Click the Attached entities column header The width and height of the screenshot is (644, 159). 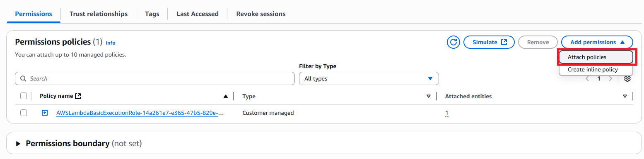(x=468, y=96)
